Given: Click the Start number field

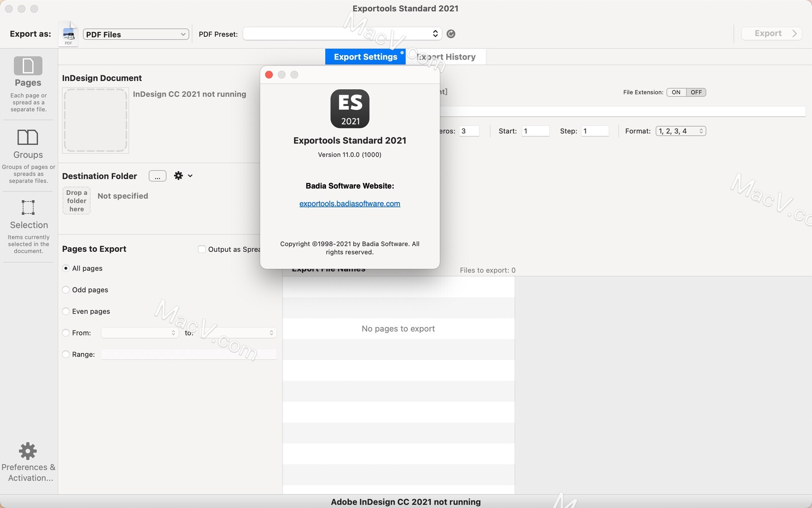Looking at the screenshot, I should click(535, 131).
